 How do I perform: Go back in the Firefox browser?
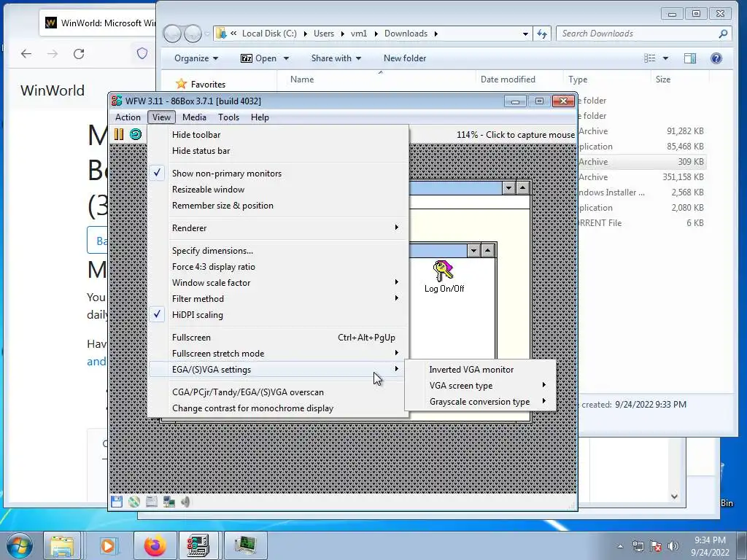point(26,54)
